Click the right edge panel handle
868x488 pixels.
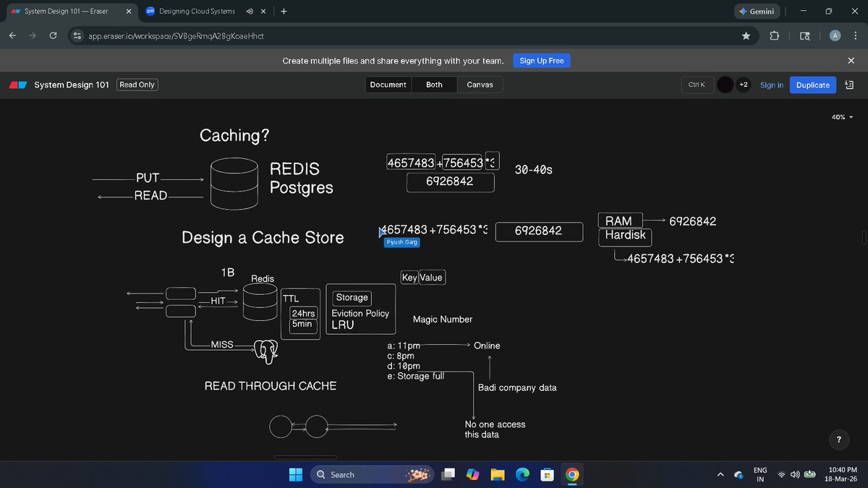[864, 238]
